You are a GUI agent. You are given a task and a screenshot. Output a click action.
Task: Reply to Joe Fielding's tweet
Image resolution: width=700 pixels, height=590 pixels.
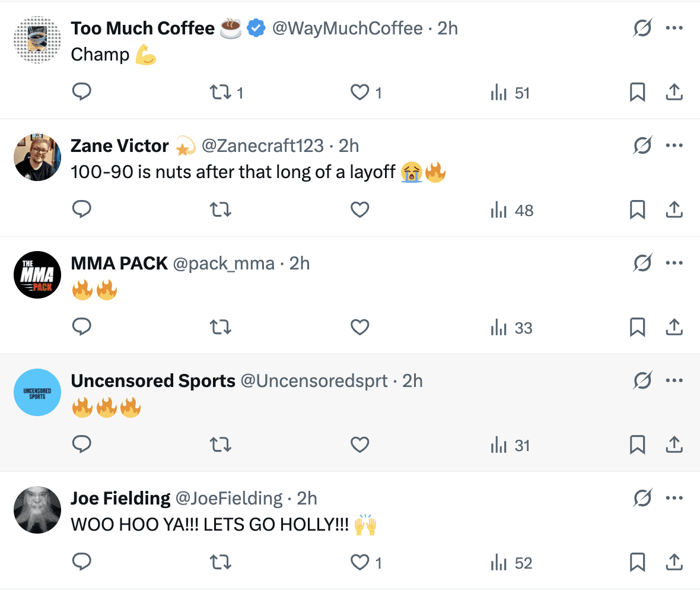coord(81,562)
